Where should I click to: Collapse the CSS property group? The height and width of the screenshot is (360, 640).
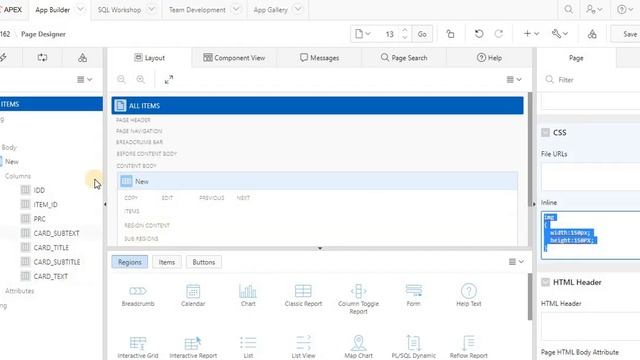(545, 132)
